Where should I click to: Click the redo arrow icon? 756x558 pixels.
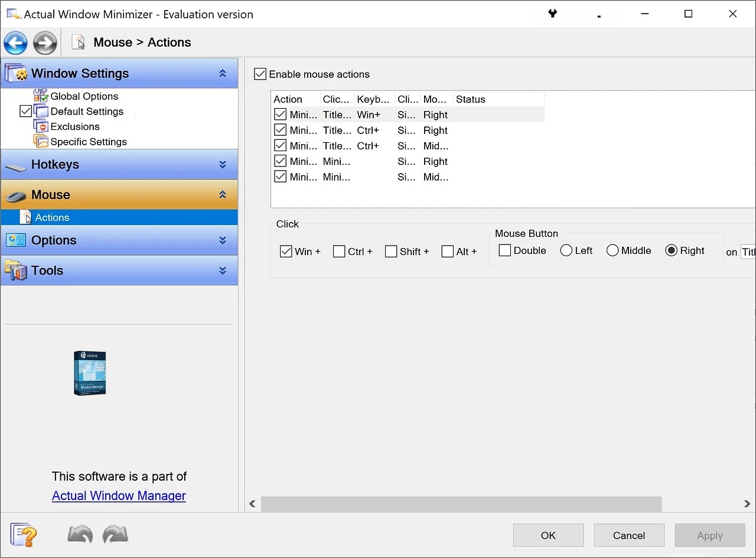pyautogui.click(x=115, y=535)
